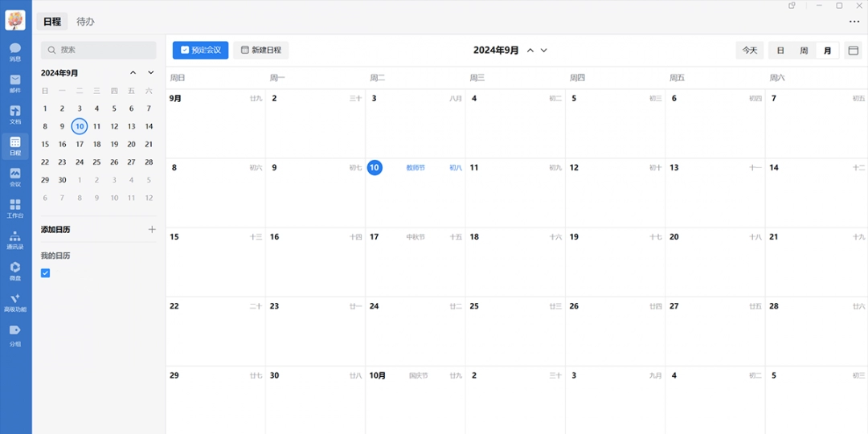Click the 搜索 search field
Screen dimensions: 868x434
pos(99,50)
